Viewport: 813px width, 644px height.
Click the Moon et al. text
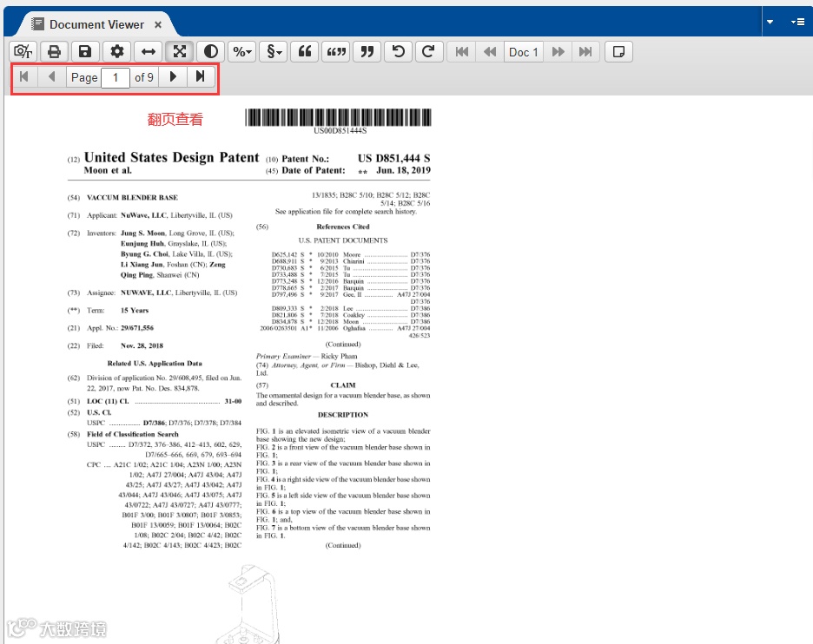pyautogui.click(x=108, y=170)
